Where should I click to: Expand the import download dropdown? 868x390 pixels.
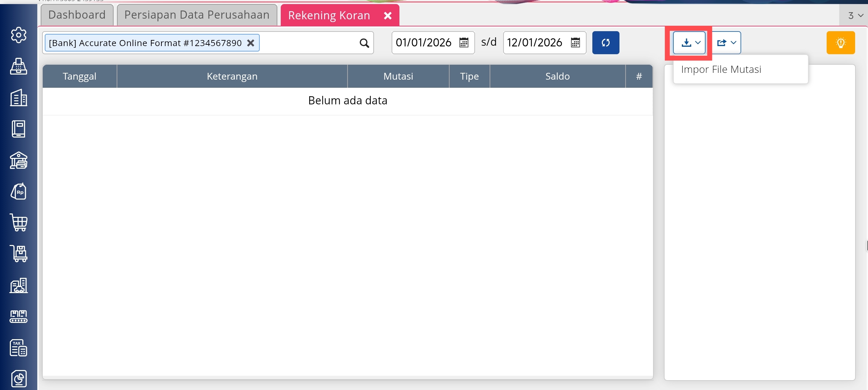pos(689,43)
